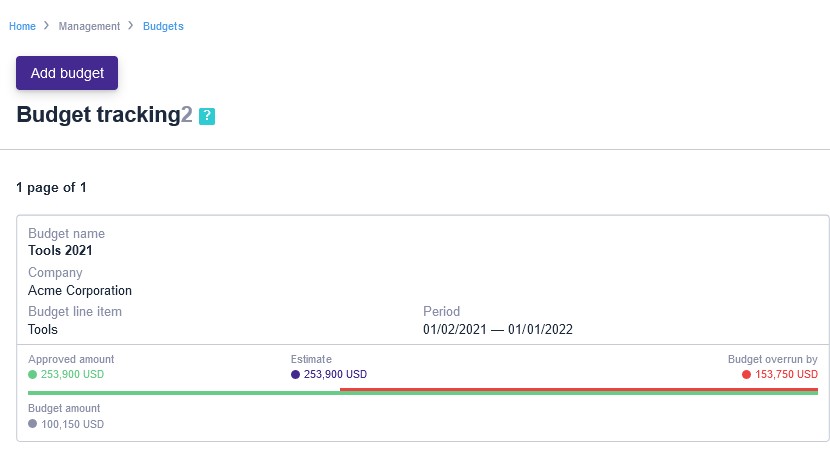Click the Acme Corporation company value
830x465 pixels.
tap(80, 290)
